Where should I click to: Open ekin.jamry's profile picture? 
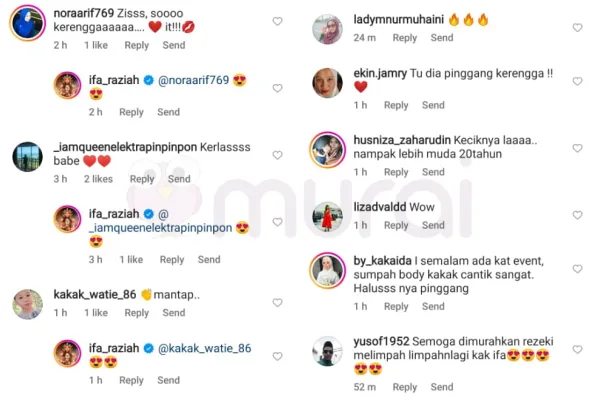327,83
